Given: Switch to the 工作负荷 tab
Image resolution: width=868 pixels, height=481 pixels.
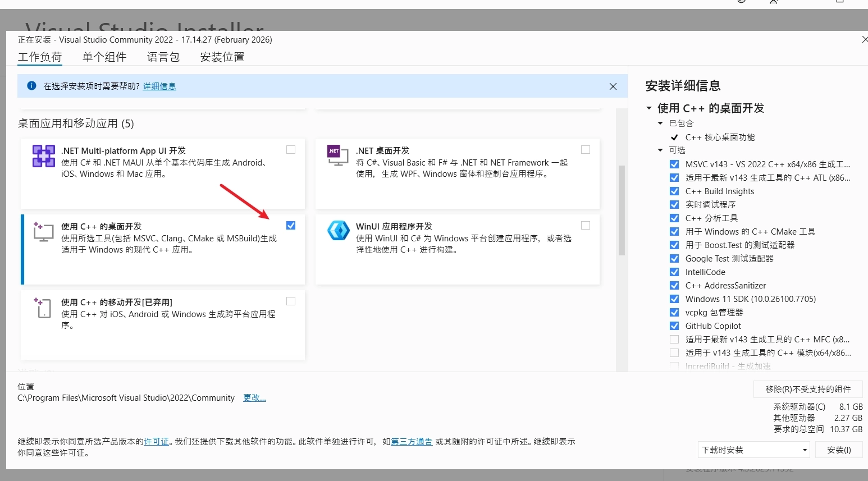Looking at the screenshot, I should 40,57.
